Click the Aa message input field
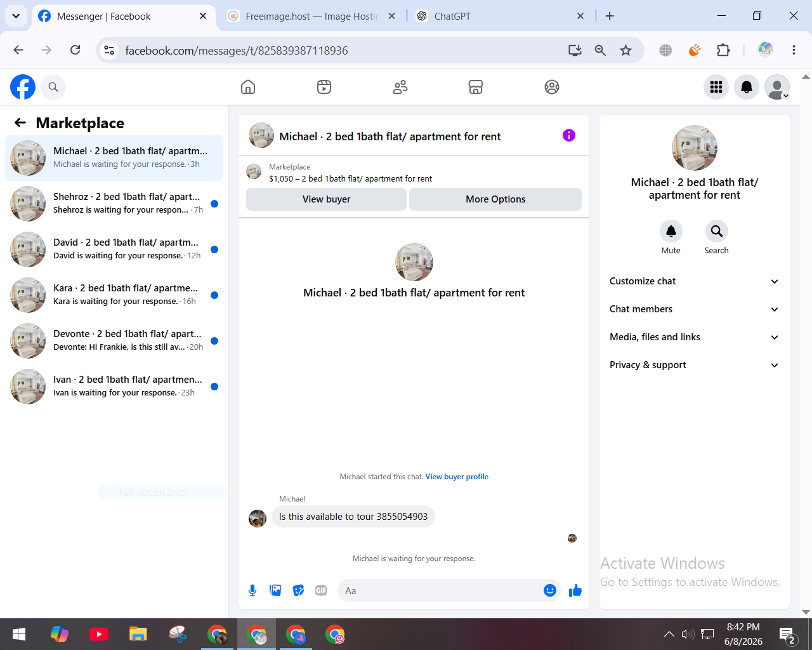Screen dimensions: 812x650 440,591
